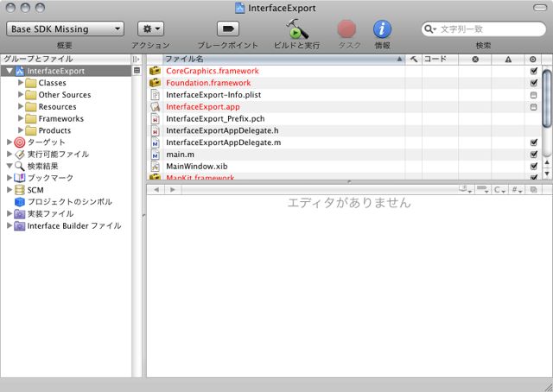
Task: Open the Base SDK Missing overview dropdown
Action: (x=66, y=28)
